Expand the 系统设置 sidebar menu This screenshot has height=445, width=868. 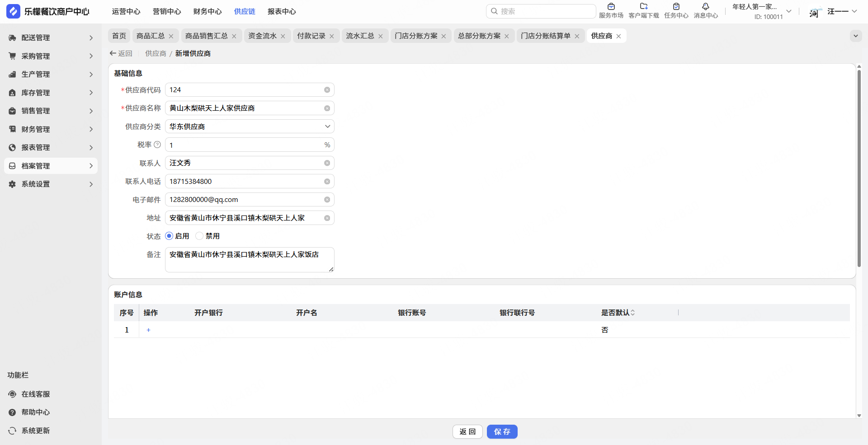pos(51,184)
